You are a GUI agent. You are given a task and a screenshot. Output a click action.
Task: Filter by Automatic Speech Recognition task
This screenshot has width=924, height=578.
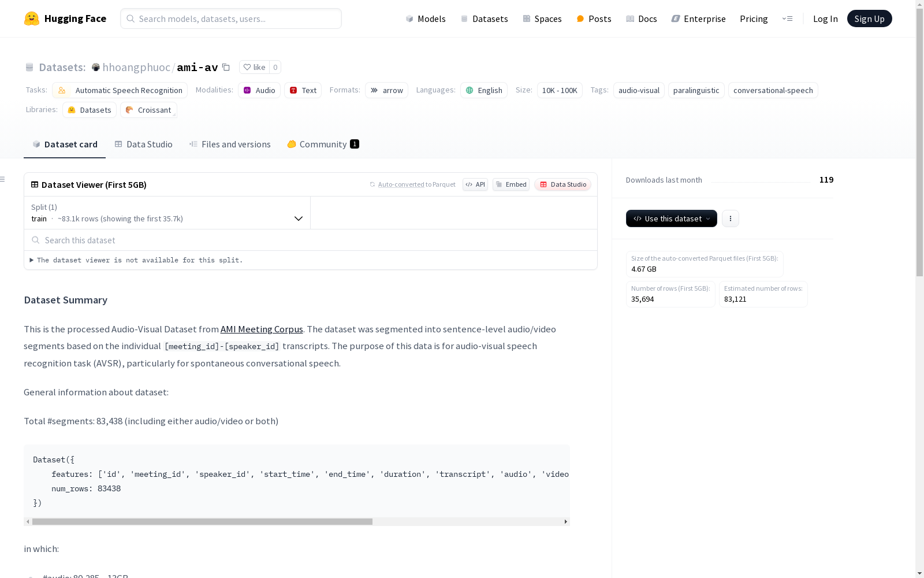(120, 90)
